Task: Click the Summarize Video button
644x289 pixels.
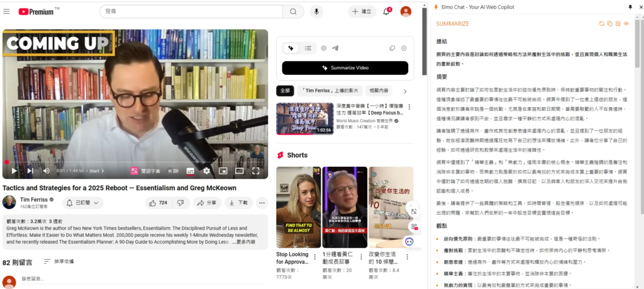Action: [x=345, y=68]
